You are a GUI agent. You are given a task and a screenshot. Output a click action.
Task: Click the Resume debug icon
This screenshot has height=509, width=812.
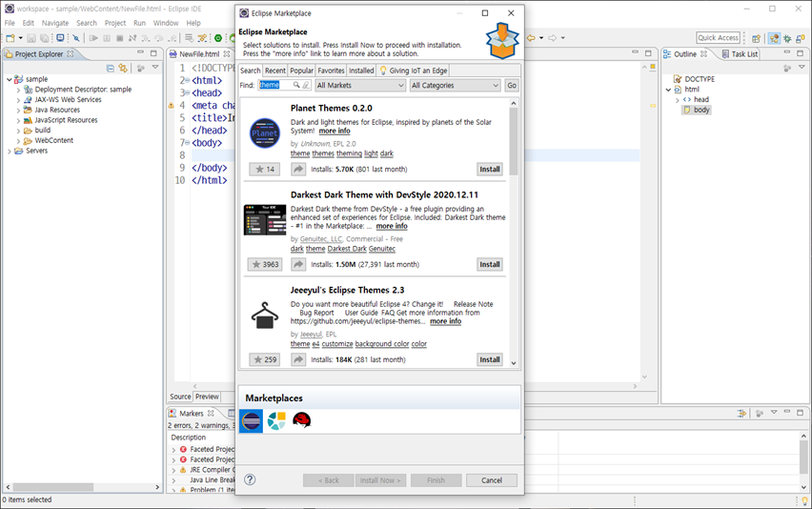coord(93,38)
